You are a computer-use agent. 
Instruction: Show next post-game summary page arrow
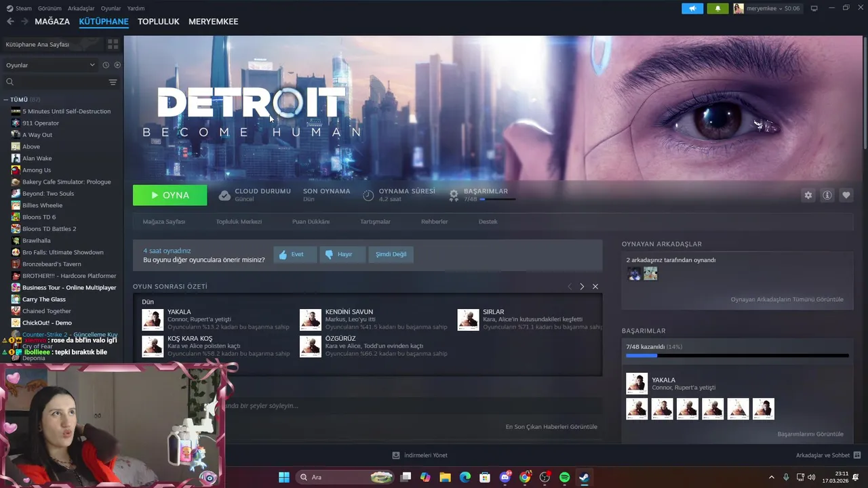pyautogui.click(x=582, y=287)
